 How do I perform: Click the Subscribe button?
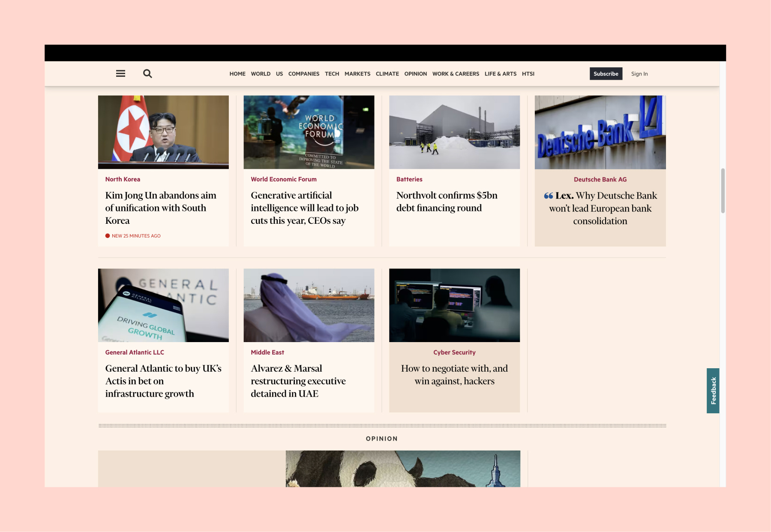tap(606, 74)
